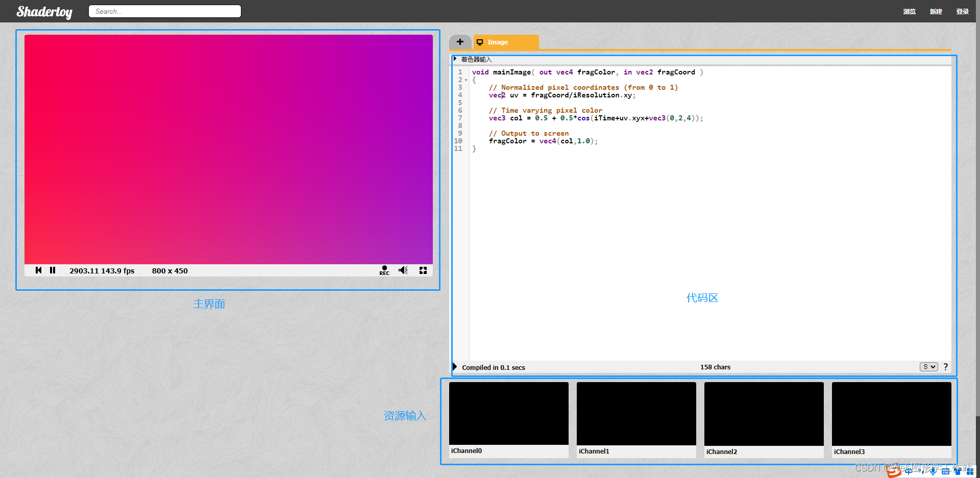The image size is (980, 478).
Task: Pause the shader playback
Action: click(53, 270)
